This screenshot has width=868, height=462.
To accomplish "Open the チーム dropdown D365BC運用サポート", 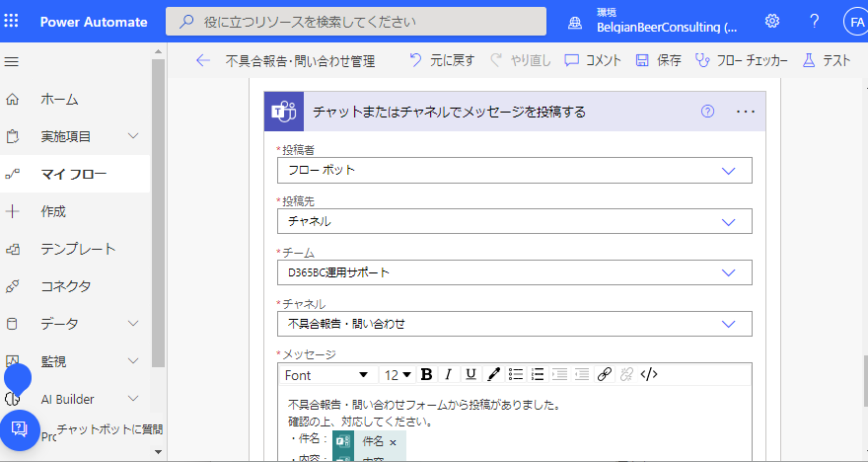I will pyautogui.click(x=514, y=272).
